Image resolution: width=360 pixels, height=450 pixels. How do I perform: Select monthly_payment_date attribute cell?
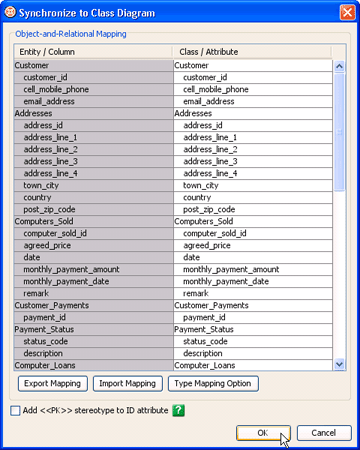point(253,281)
